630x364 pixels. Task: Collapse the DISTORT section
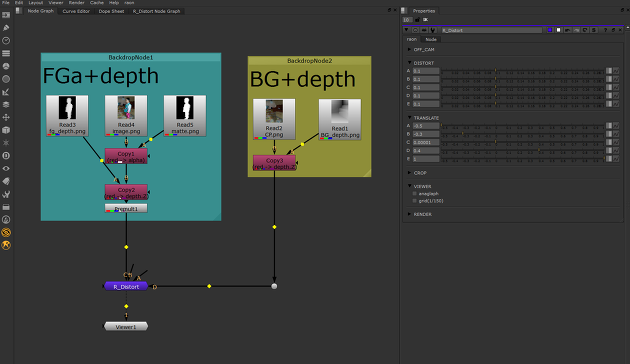click(409, 63)
